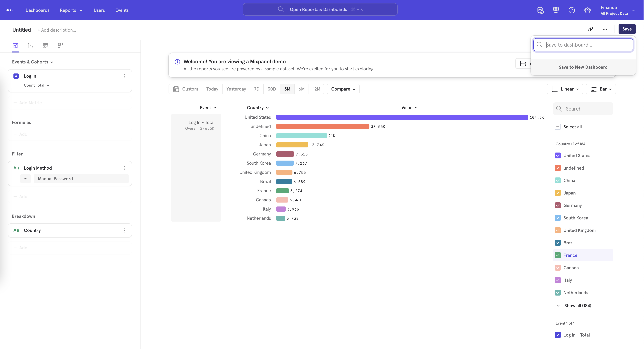Click the help question mark icon
This screenshot has height=349, width=644.
click(x=572, y=10)
